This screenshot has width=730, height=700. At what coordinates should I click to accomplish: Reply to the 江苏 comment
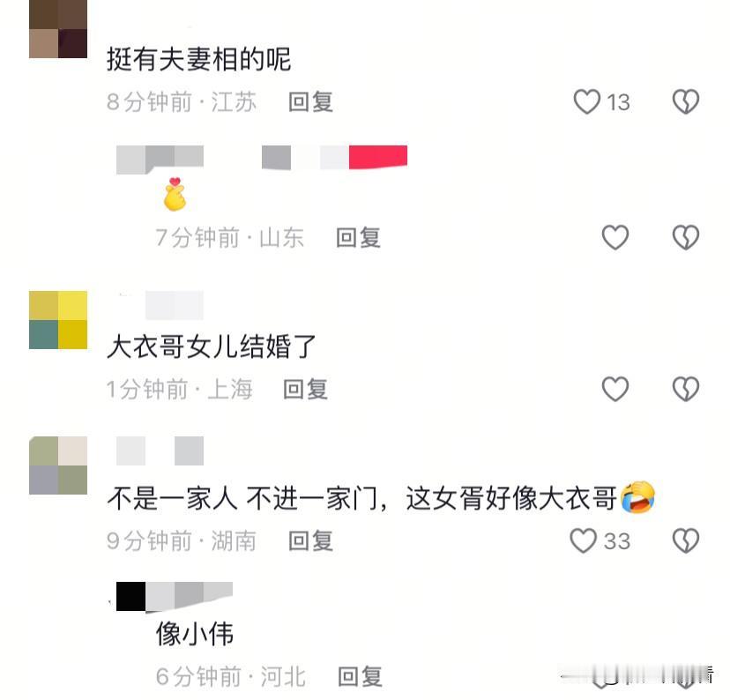coord(310,101)
